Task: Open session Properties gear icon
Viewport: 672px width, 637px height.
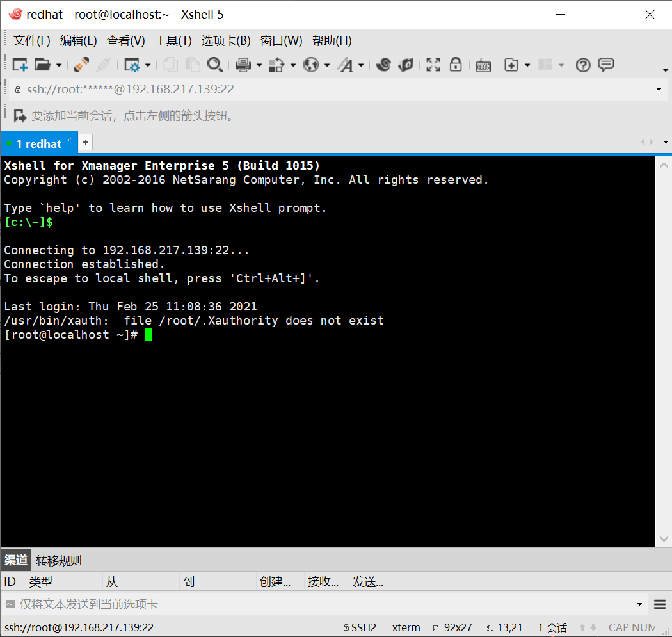Action: [132, 65]
